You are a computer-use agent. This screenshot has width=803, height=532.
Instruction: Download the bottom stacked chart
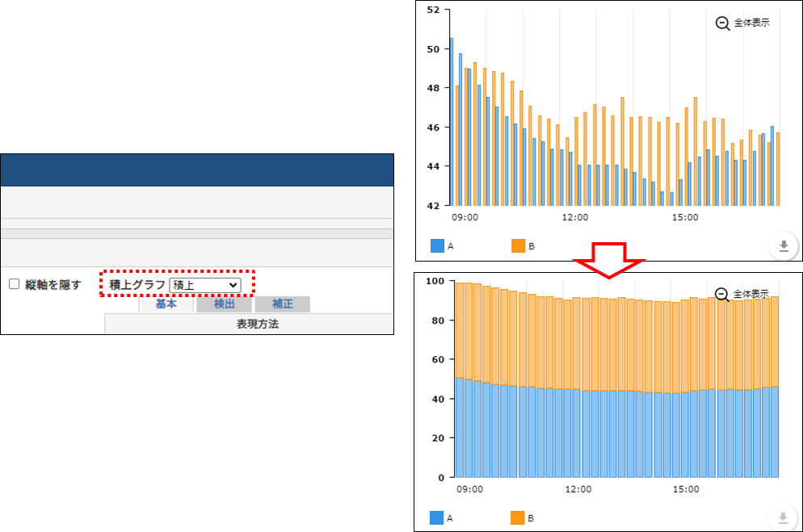point(783,518)
